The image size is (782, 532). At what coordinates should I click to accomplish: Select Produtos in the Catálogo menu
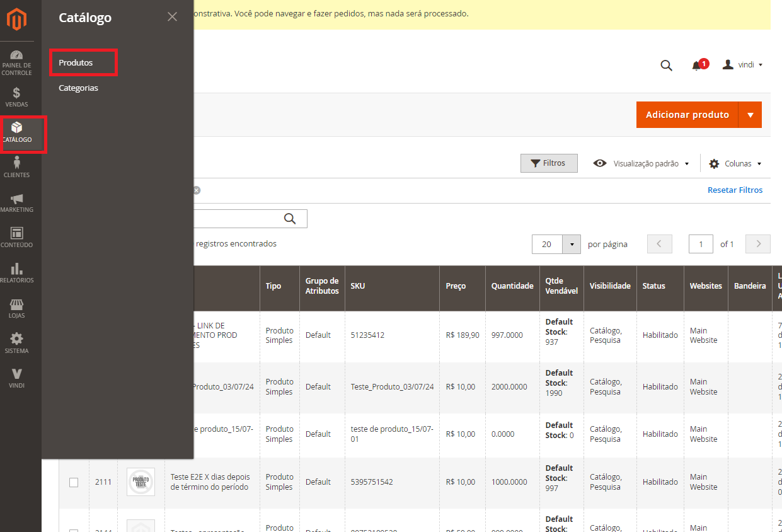(x=76, y=62)
